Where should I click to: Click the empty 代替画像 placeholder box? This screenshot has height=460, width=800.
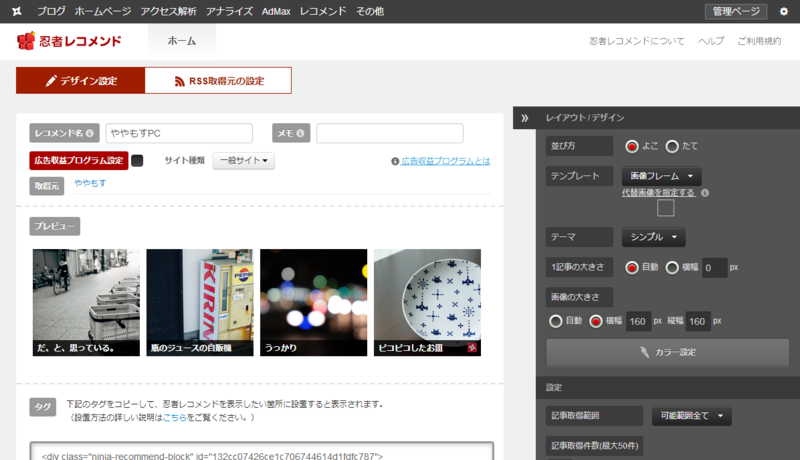click(x=665, y=208)
